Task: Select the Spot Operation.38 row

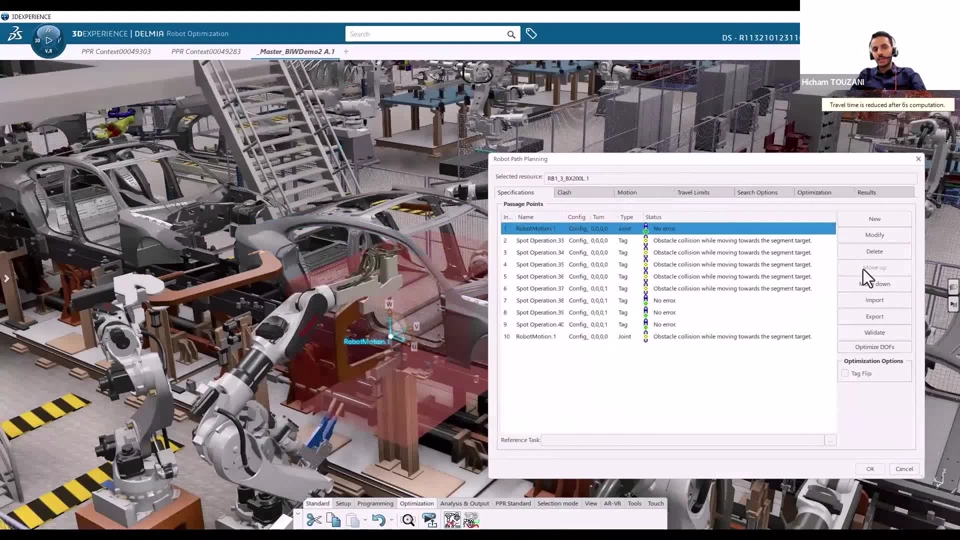Action: point(668,301)
